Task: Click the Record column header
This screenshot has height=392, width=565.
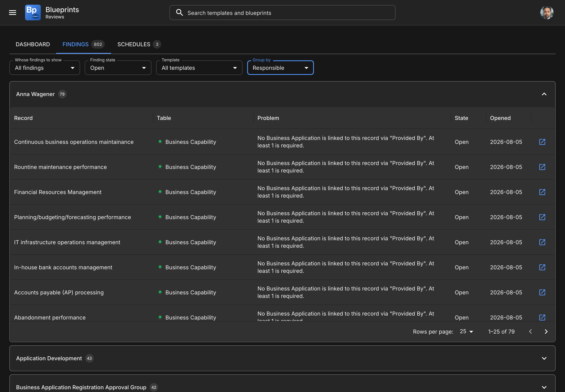Action: [23, 118]
